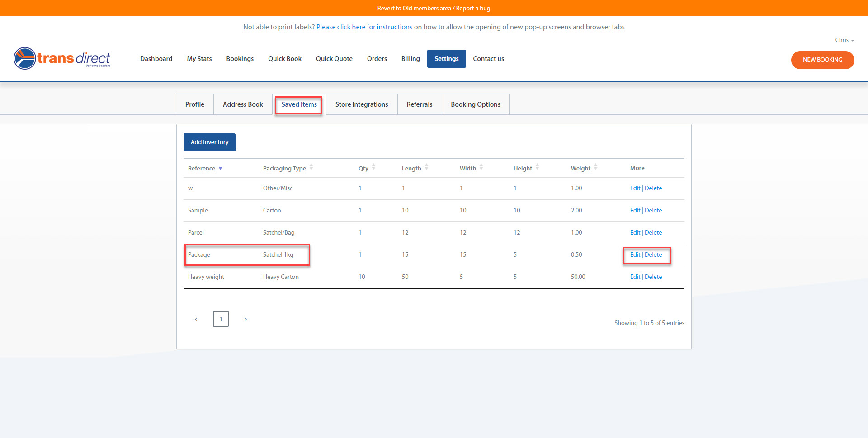
Task: Click the NEW BOOKING button
Action: click(822, 60)
